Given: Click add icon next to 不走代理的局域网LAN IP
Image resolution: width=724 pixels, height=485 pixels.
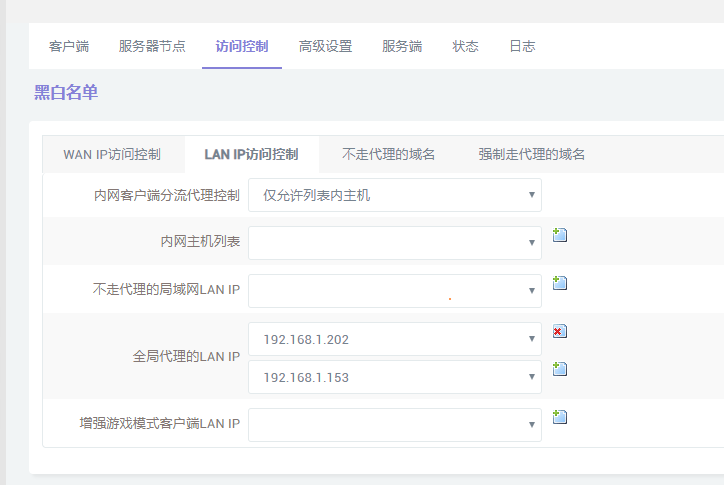Looking at the screenshot, I should tap(560, 283).
